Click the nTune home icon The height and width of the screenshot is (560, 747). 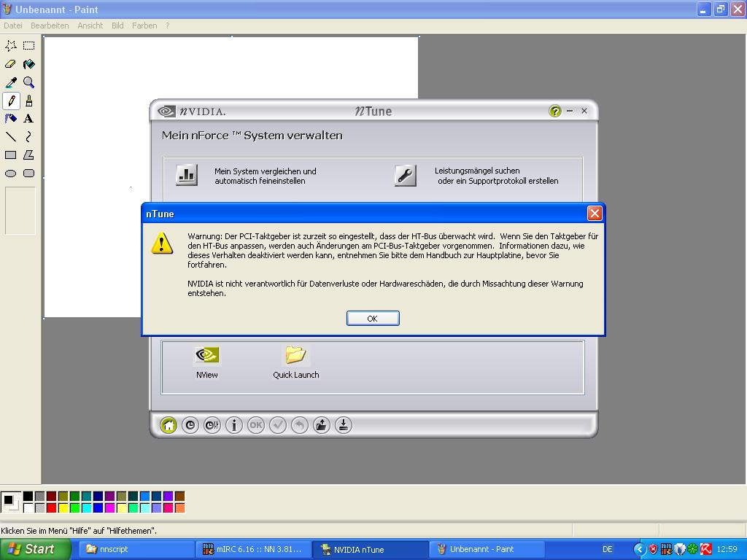tap(169, 425)
